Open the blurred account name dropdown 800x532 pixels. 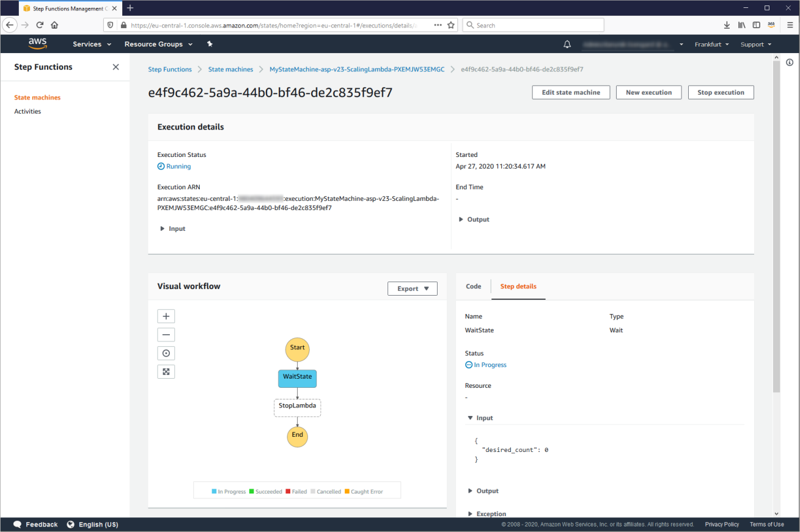click(633, 45)
